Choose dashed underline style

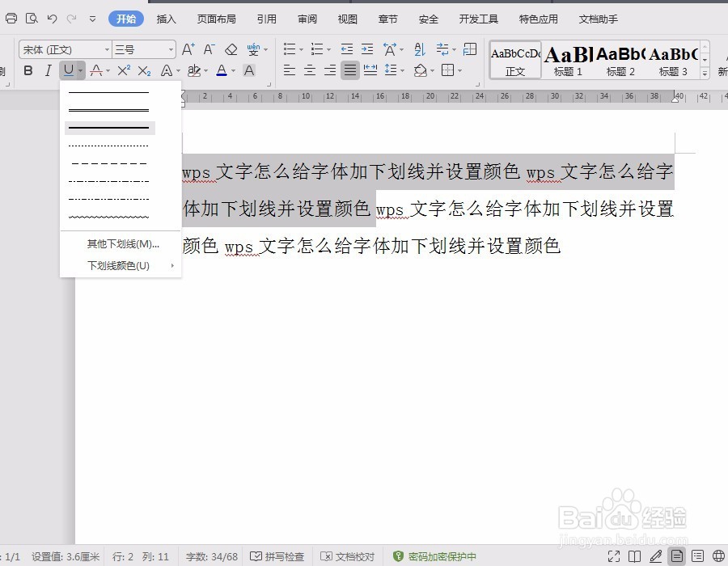[x=109, y=163]
